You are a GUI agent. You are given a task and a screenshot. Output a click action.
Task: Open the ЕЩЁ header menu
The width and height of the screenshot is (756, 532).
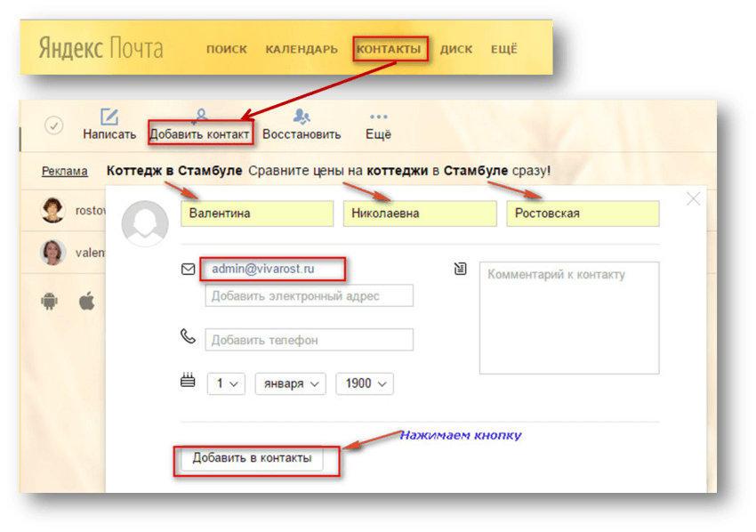[503, 49]
